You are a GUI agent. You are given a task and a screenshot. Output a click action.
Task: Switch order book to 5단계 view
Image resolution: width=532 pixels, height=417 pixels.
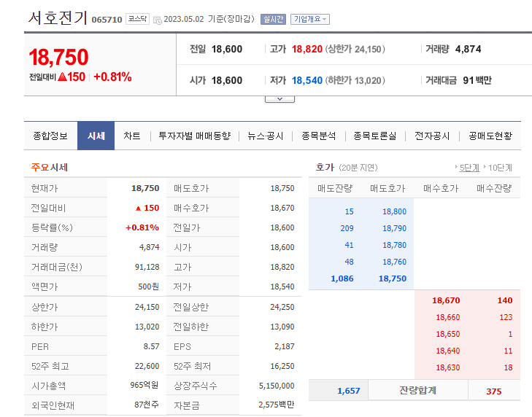click(469, 168)
